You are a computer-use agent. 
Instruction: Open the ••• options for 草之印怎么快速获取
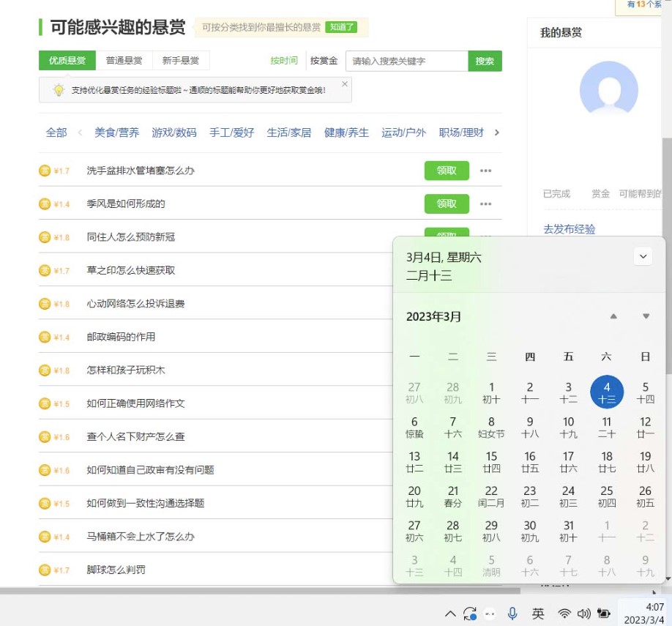click(484, 271)
